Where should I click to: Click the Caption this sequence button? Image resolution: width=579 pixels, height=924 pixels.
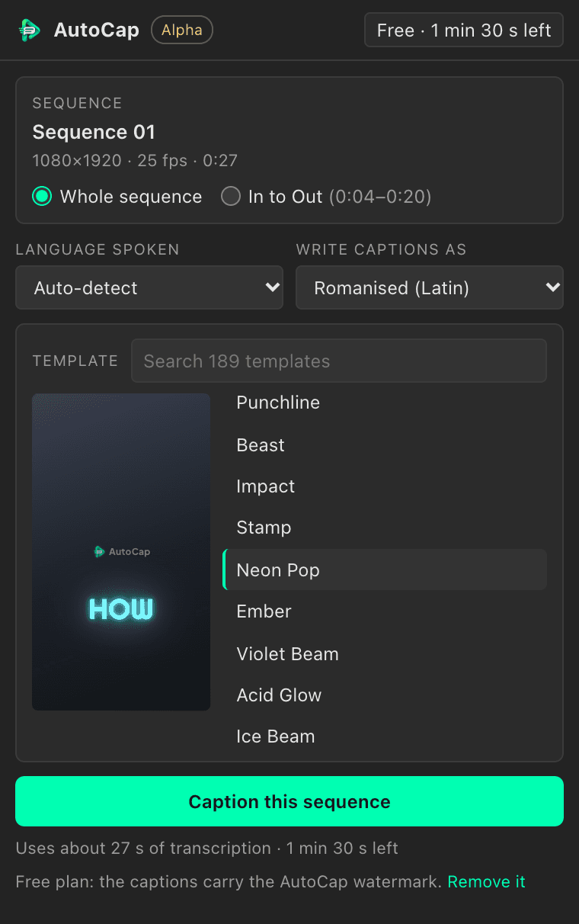click(289, 801)
